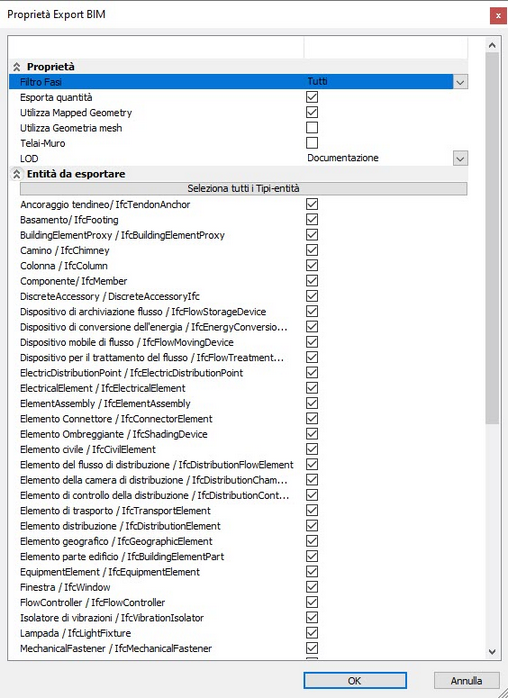Open the Filtro Fasi dropdown arrow
508x698 pixels.
point(460,82)
